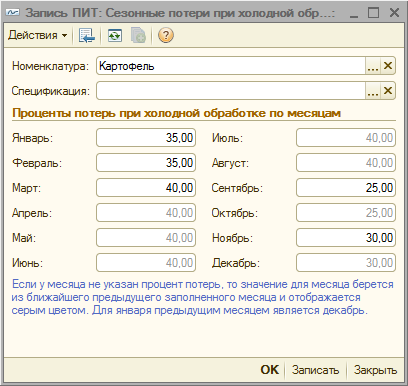
Task: Click the green refresh toolbar icon
Action: pos(115,35)
